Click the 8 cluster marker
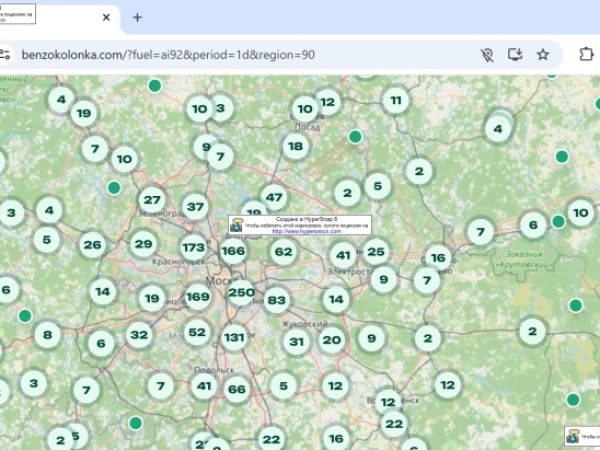Viewport: 600px width, 450px height. (47, 335)
